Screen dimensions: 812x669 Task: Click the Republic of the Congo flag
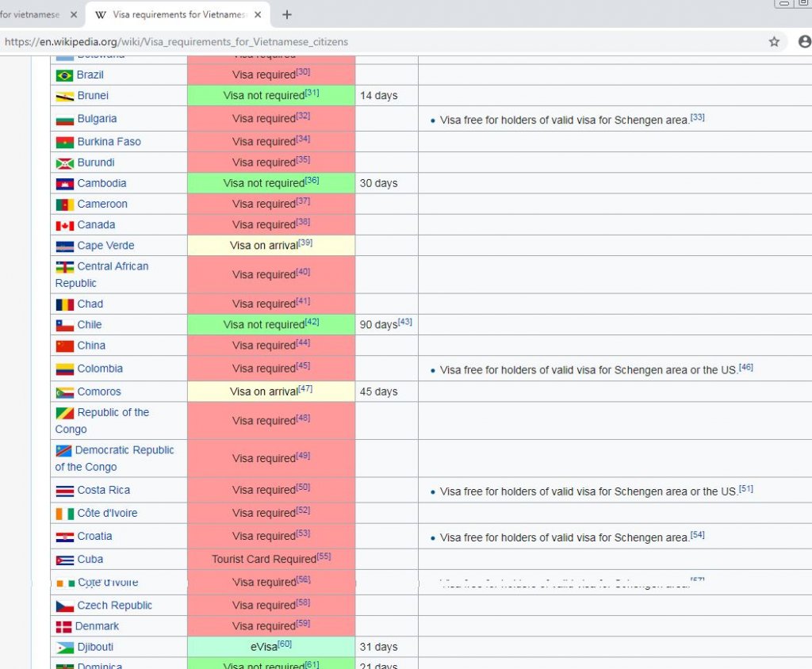pyautogui.click(x=65, y=413)
